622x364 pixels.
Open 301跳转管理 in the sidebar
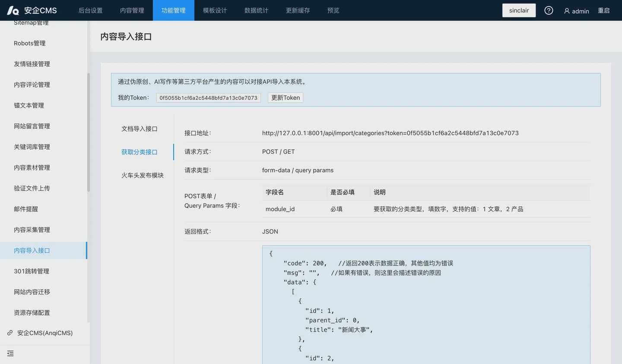click(x=32, y=271)
